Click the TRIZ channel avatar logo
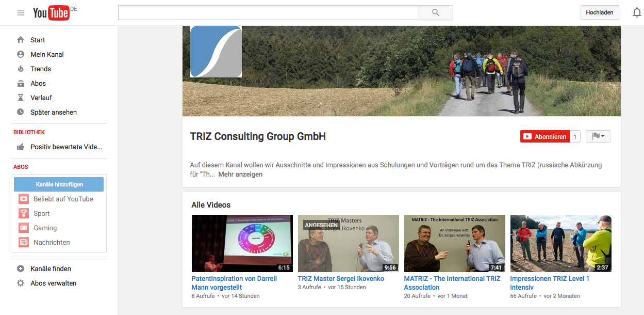This screenshot has width=644, height=315. coord(216,52)
